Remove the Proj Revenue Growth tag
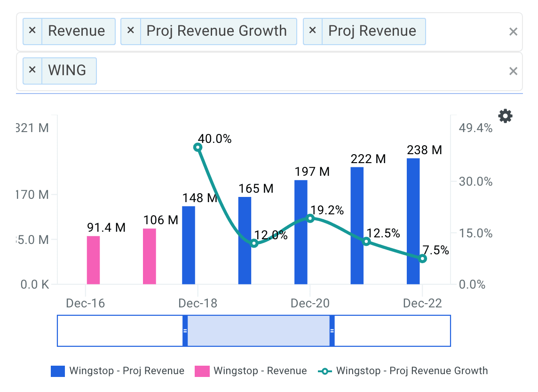This screenshot has height=392, width=538. pyautogui.click(x=131, y=31)
